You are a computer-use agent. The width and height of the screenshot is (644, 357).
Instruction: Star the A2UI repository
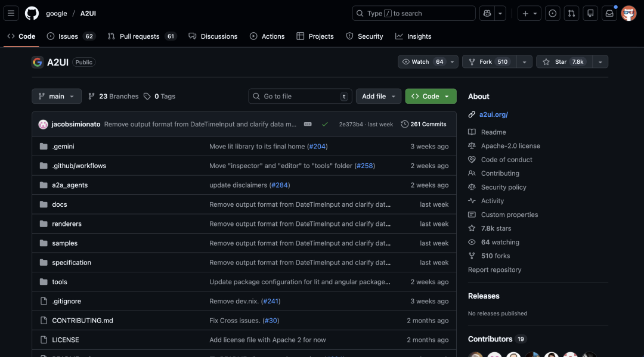(x=564, y=62)
